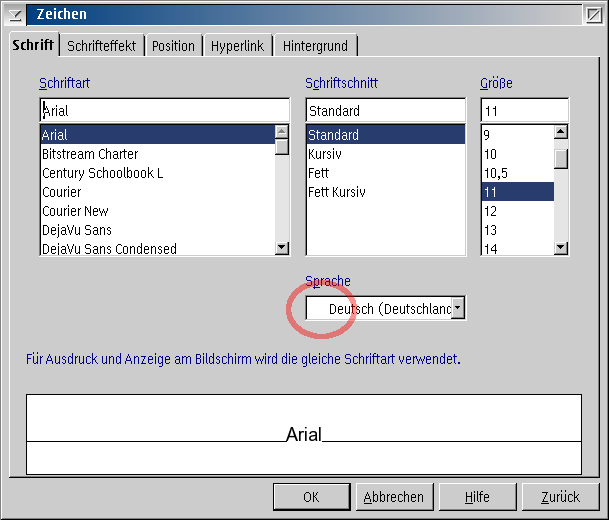Maximize the Zeichen dialog window

coord(593,15)
